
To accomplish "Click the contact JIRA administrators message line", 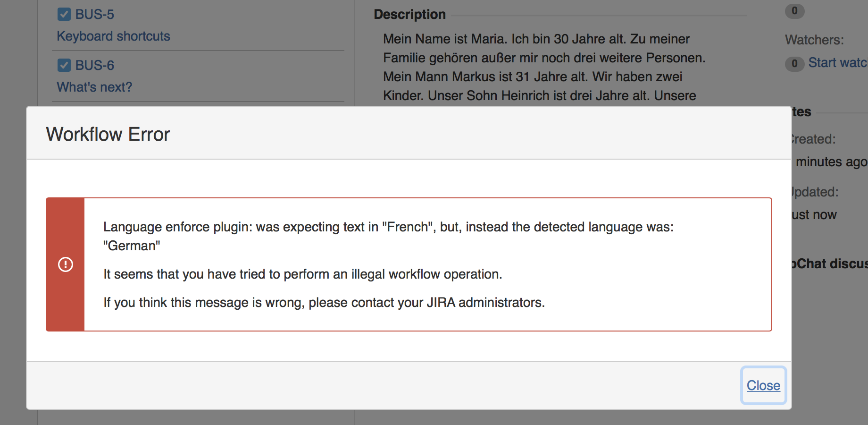I will point(324,302).
